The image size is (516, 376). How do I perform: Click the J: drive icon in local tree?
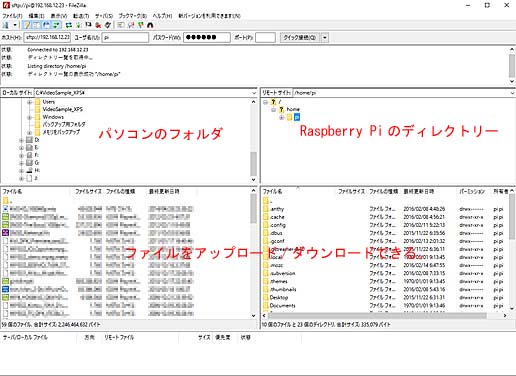point(29,178)
